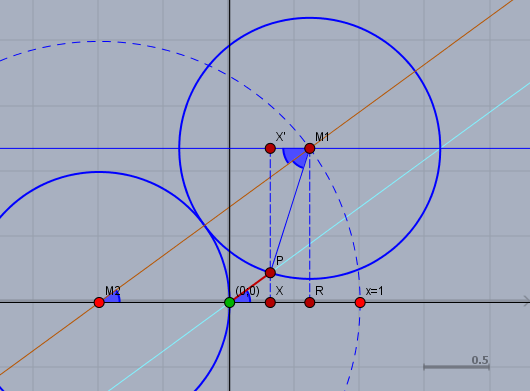Select point X' on the horizontal line
This screenshot has width=530, height=391.
pos(270,148)
